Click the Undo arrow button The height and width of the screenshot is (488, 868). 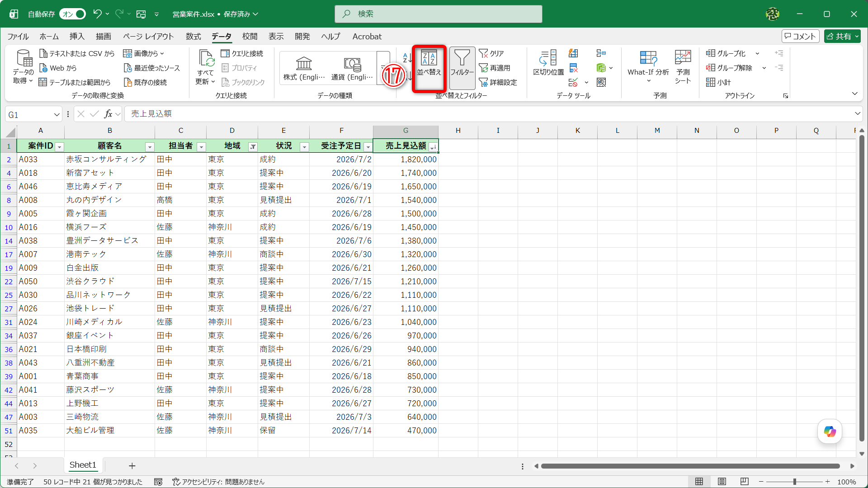[97, 14]
